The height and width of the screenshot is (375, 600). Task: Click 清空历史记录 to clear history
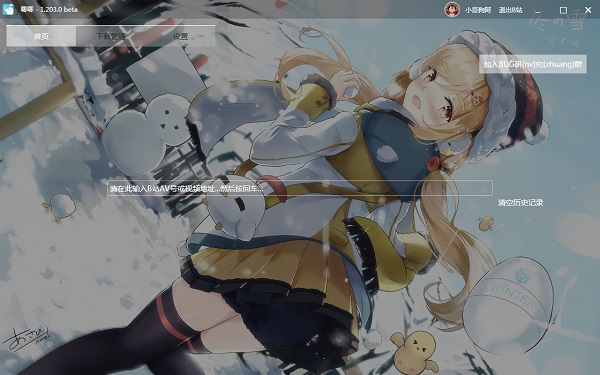520,202
